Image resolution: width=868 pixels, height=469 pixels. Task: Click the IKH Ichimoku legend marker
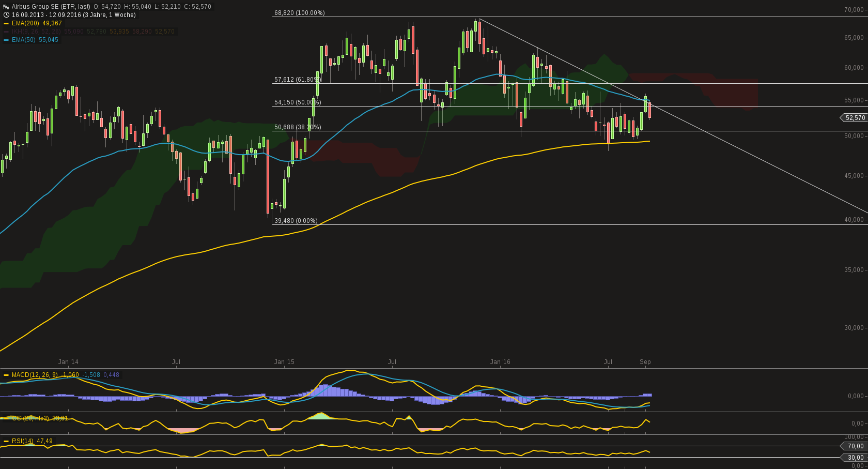[x=5, y=32]
